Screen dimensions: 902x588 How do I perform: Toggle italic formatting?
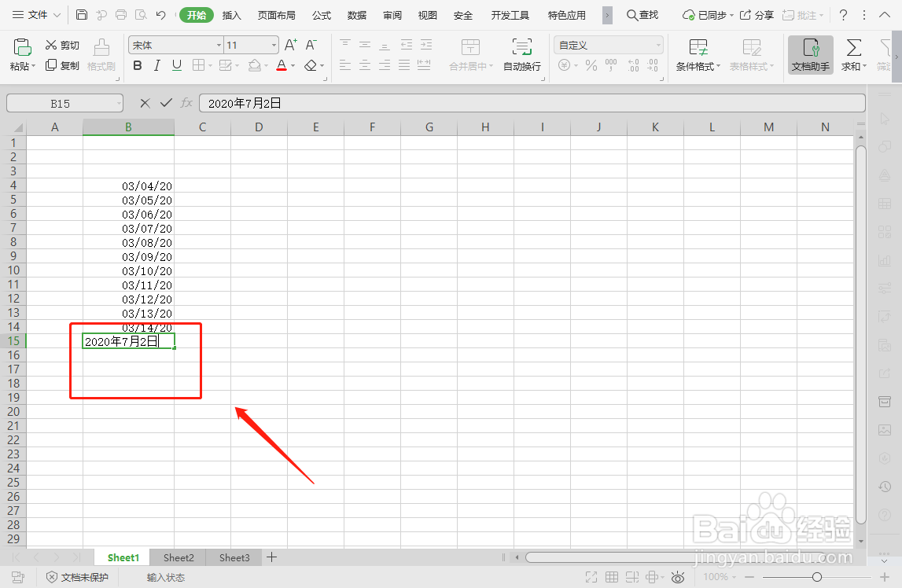155,65
